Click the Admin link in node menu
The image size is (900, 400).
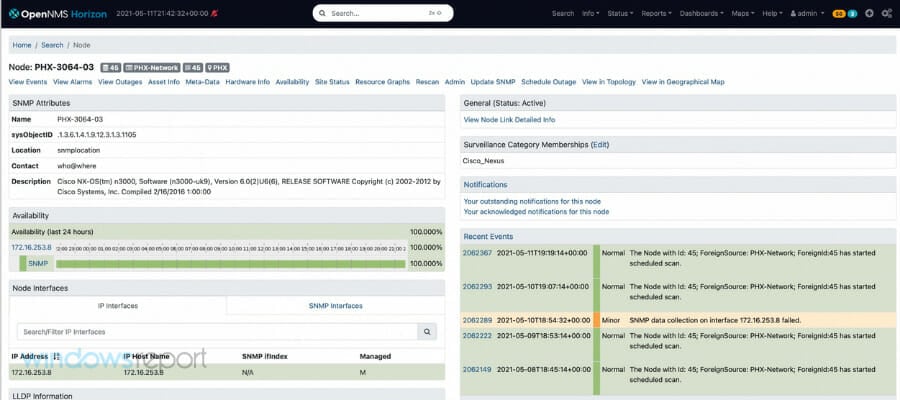[x=455, y=82]
